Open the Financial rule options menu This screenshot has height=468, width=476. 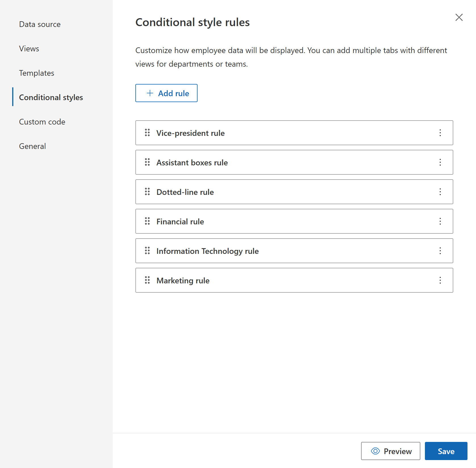click(x=440, y=221)
